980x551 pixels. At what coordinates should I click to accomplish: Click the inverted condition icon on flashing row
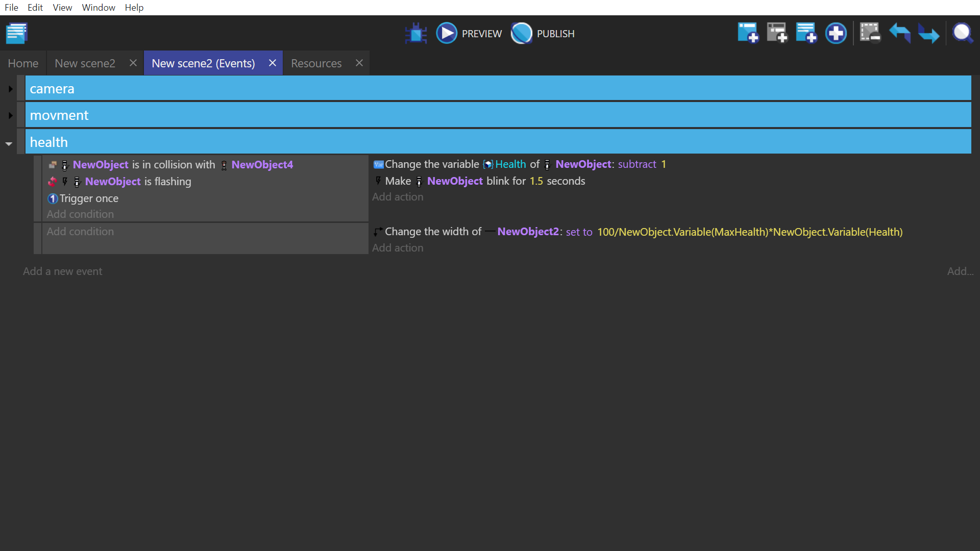tap(53, 182)
